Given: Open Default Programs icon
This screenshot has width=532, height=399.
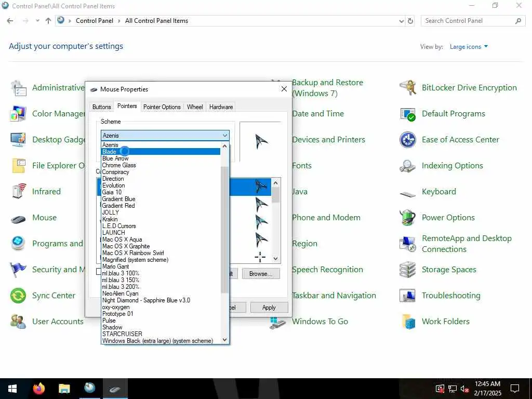Looking at the screenshot, I should (x=408, y=114).
